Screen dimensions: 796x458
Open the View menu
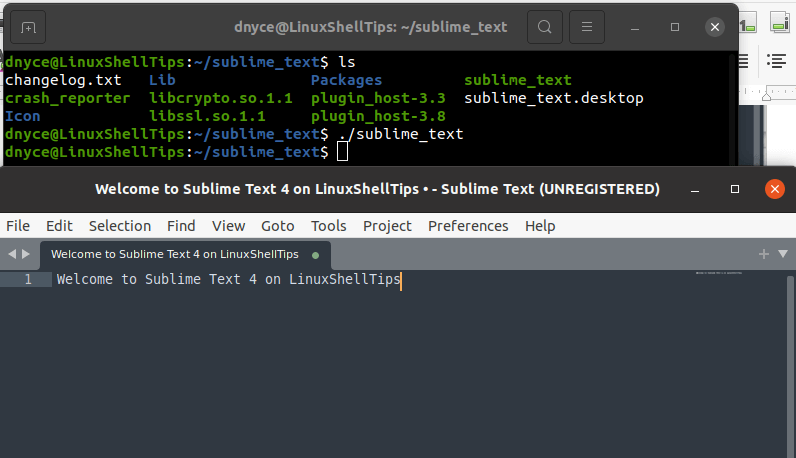[x=228, y=226]
